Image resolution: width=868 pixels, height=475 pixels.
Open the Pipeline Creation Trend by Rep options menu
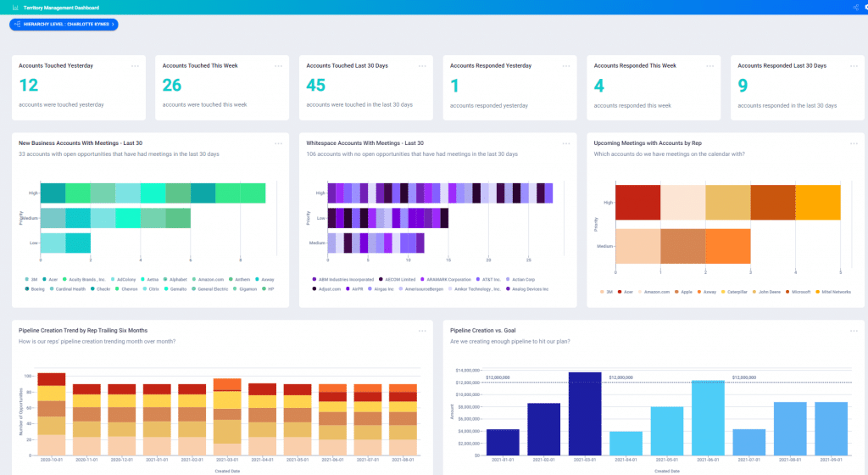(422, 331)
